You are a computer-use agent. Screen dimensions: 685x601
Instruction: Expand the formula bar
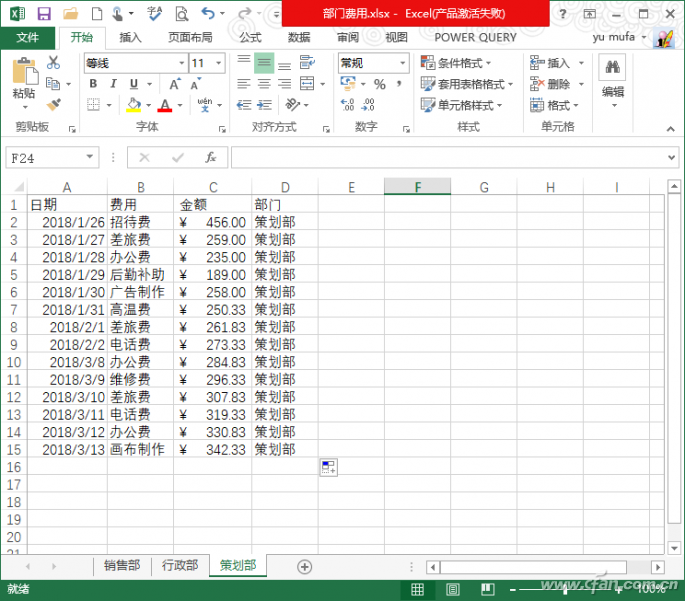(x=671, y=157)
